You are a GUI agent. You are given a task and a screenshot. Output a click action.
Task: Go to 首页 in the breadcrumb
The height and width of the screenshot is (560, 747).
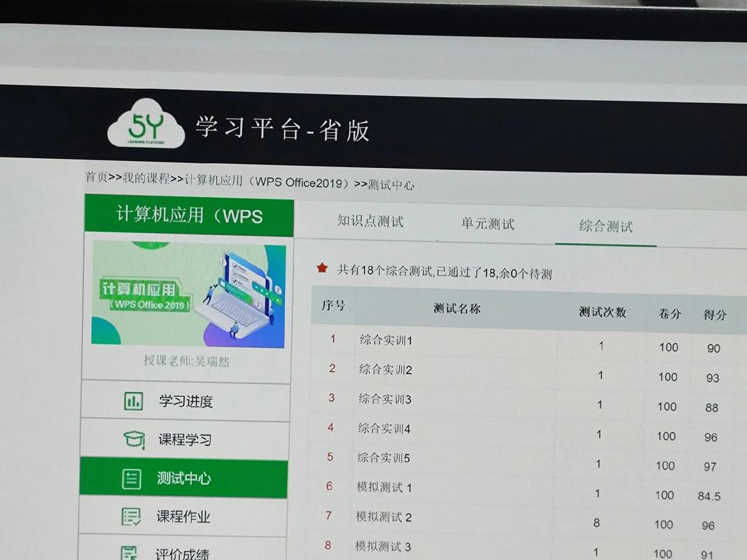97,176
